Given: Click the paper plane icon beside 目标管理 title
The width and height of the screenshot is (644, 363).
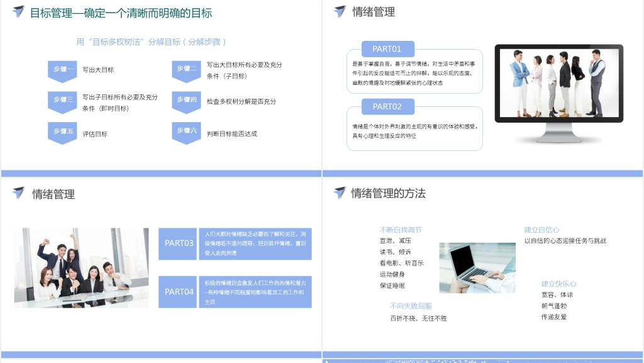Looking at the screenshot, I should (x=18, y=12).
